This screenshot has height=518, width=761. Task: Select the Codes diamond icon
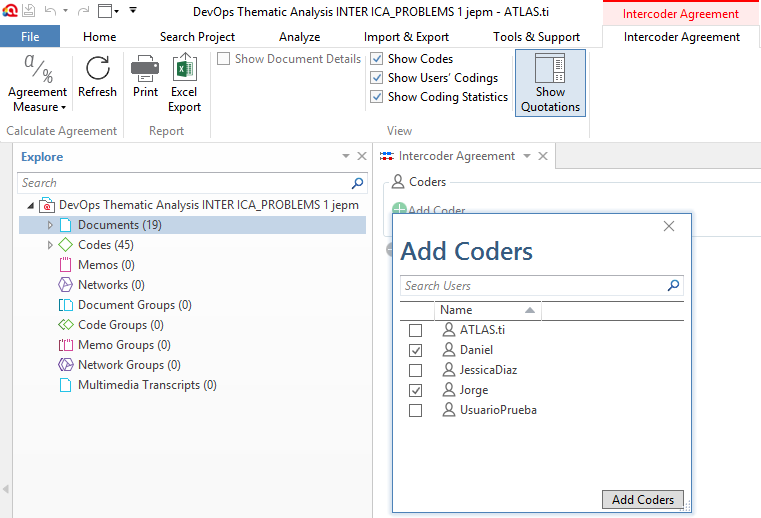click(66, 245)
